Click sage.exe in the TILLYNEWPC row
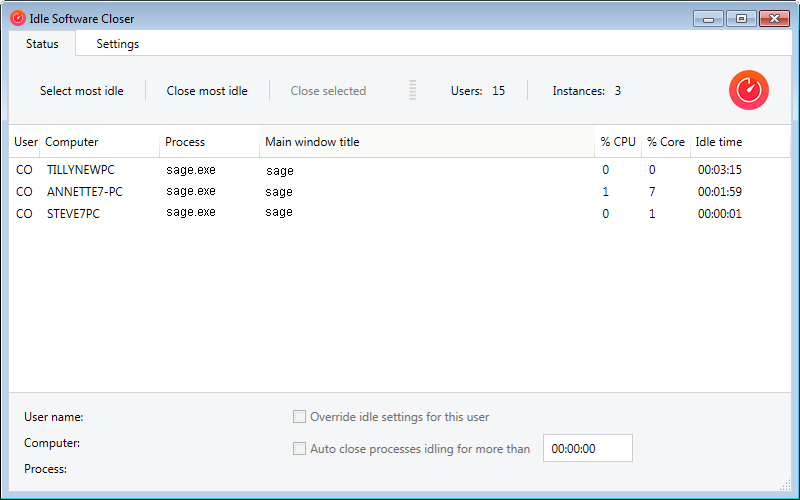800x500 pixels. click(x=191, y=170)
